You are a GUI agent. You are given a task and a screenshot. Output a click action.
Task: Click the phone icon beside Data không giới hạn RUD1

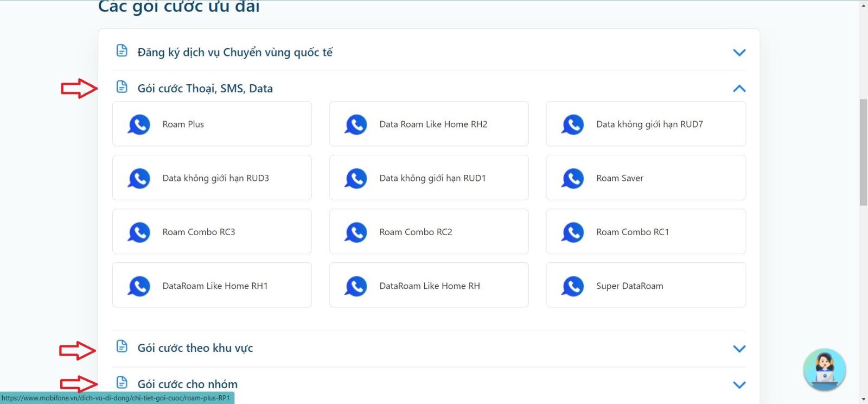356,178
